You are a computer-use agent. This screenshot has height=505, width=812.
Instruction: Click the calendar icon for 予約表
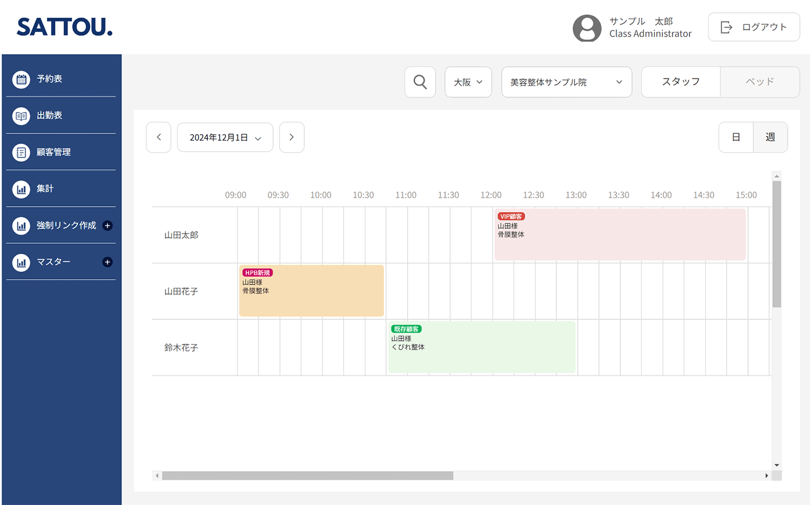click(x=21, y=79)
